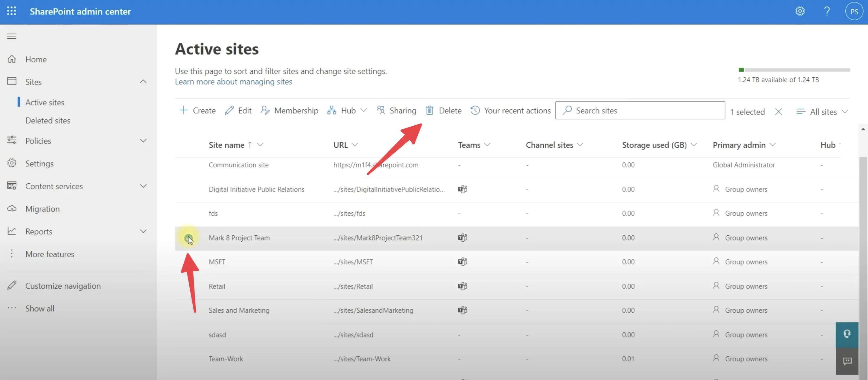Image resolution: width=868 pixels, height=380 pixels.
Task: Click the Teams icon for Mark 8 Project Team
Action: [x=462, y=238]
